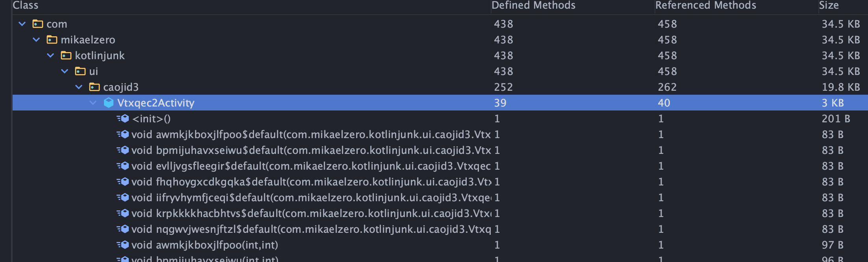Click the <init>() method icon
This screenshot has height=262, width=868.
(123, 119)
